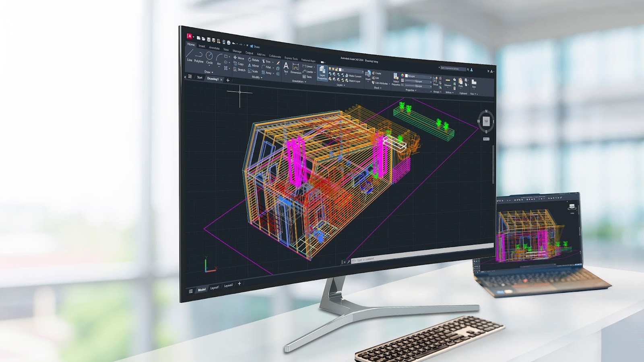Click the white layer color swatch
This screenshot has height=362, width=644.
click(340, 70)
